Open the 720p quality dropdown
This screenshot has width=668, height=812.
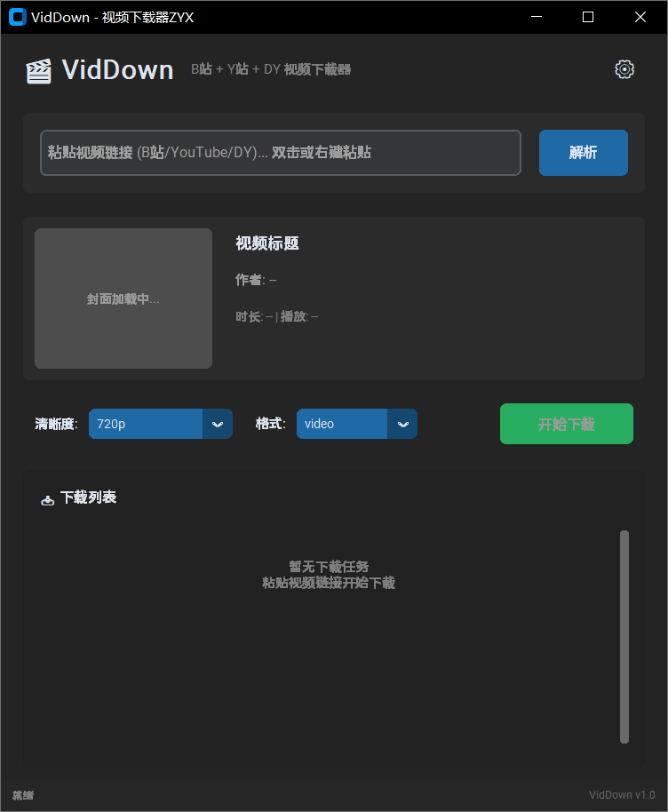coord(161,424)
